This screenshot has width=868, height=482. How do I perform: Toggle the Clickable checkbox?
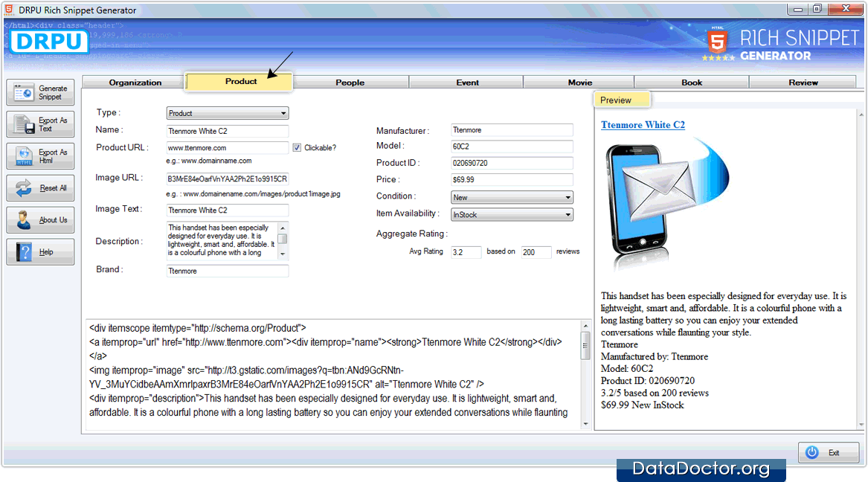click(x=298, y=148)
